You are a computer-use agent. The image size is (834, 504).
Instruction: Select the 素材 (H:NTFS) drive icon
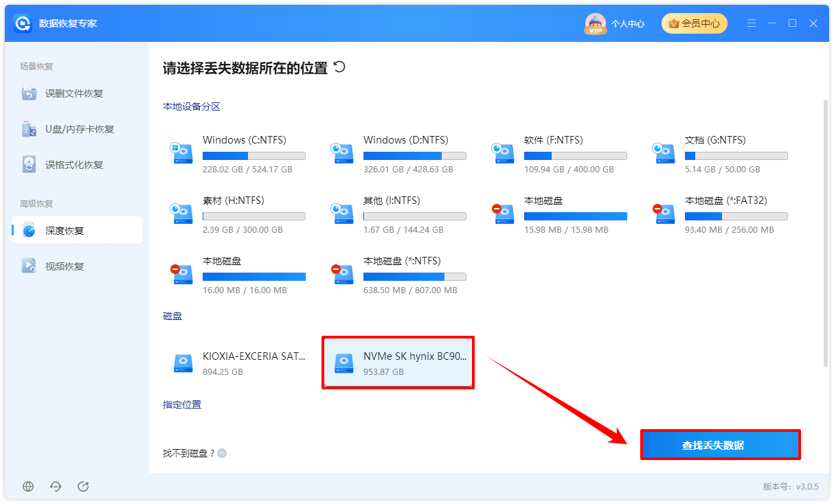pyautogui.click(x=182, y=214)
